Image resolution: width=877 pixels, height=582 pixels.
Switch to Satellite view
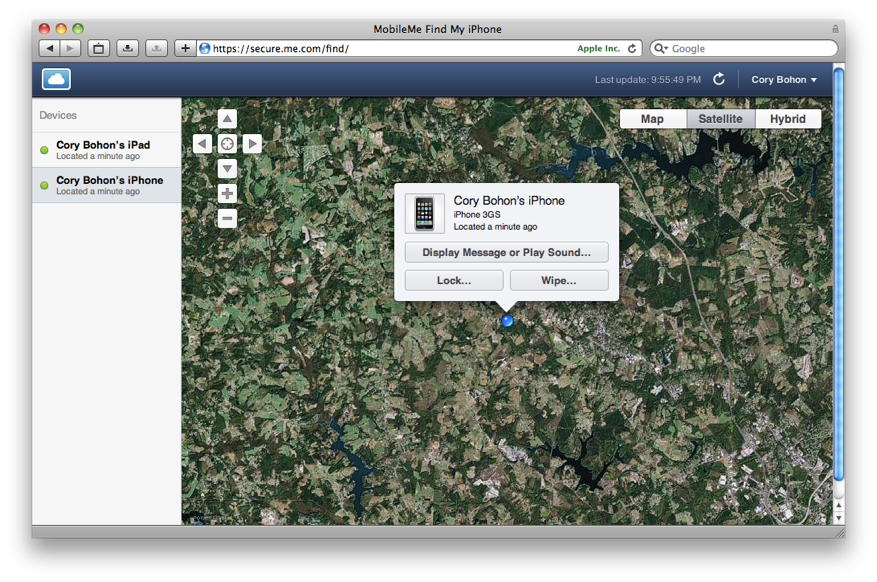pyautogui.click(x=720, y=119)
